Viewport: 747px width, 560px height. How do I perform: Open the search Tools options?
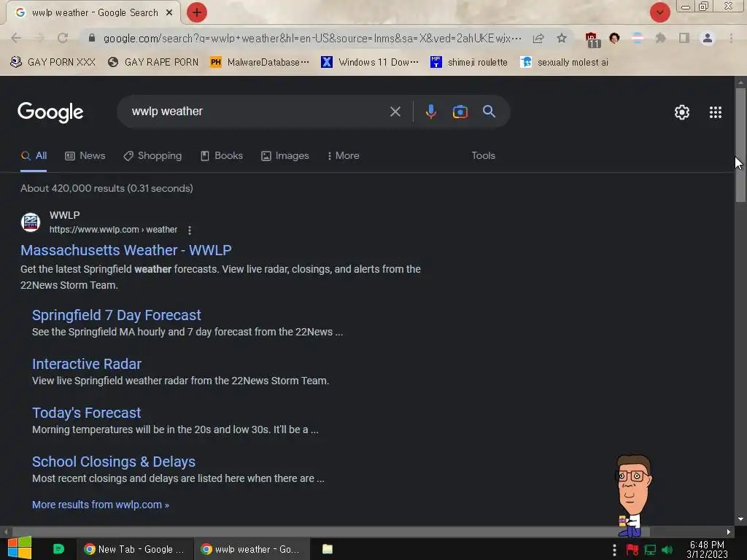pos(483,156)
